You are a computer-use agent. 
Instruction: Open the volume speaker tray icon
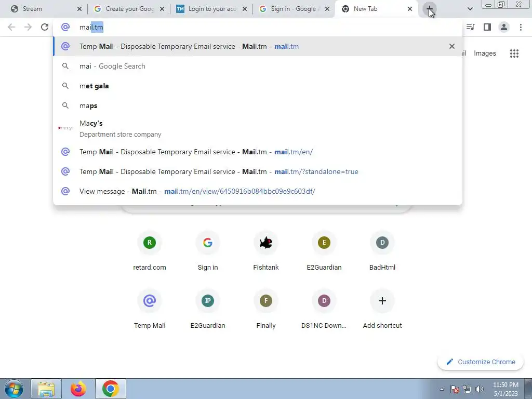[x=480, y=389]
